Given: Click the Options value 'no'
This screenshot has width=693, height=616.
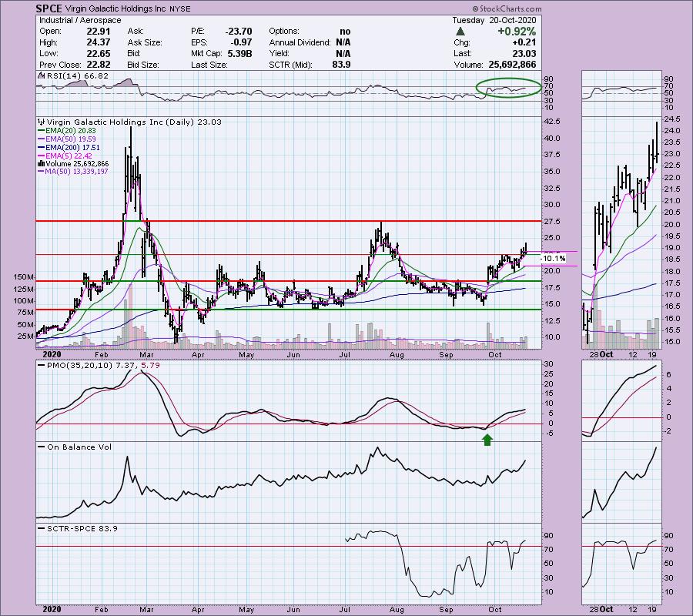Looking at the screenshot, I should 345,32.
